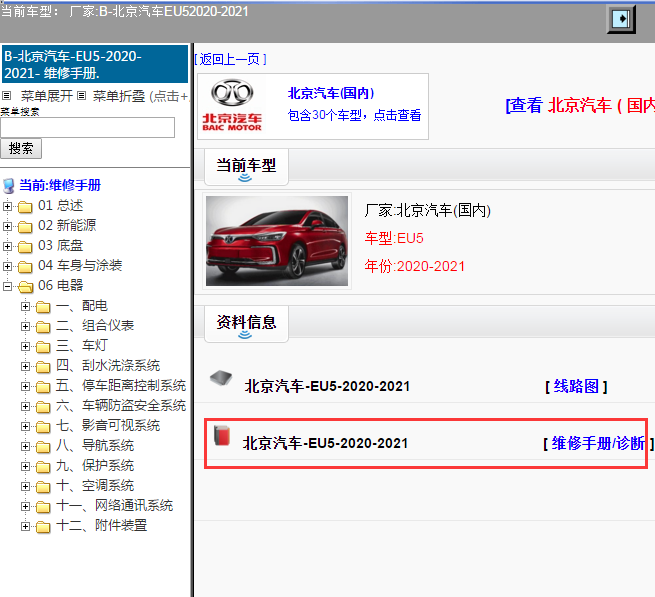Open the 六、车辆防盗安全系统 tree item
The image size is (655, 597).
point(121,406)
